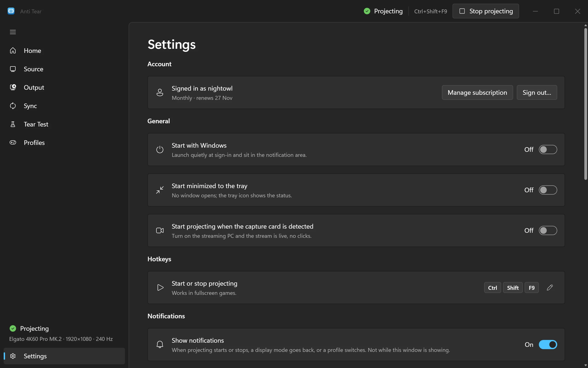Click the play icon in Hotkeys row
588x368 pixels.
pos(160,287)
